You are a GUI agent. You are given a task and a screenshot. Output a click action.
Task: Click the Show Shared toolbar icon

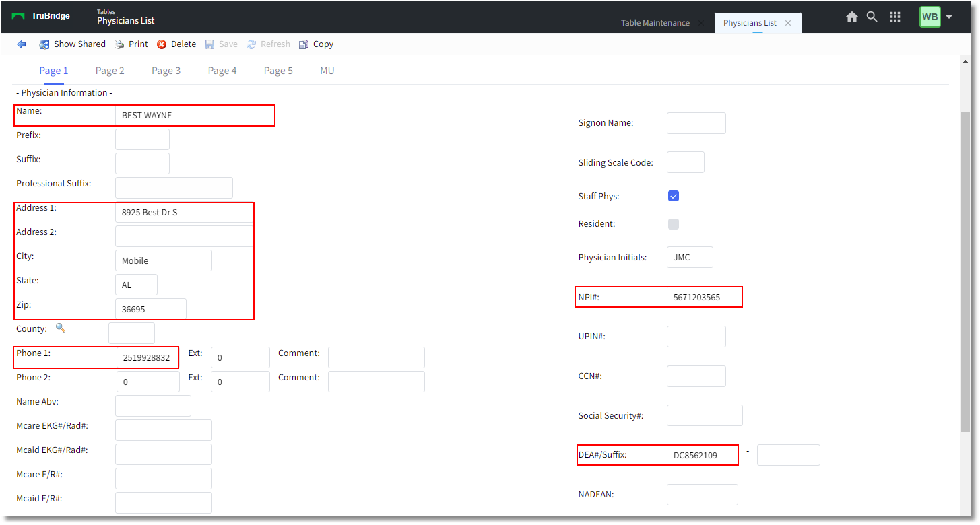[44, 44]
